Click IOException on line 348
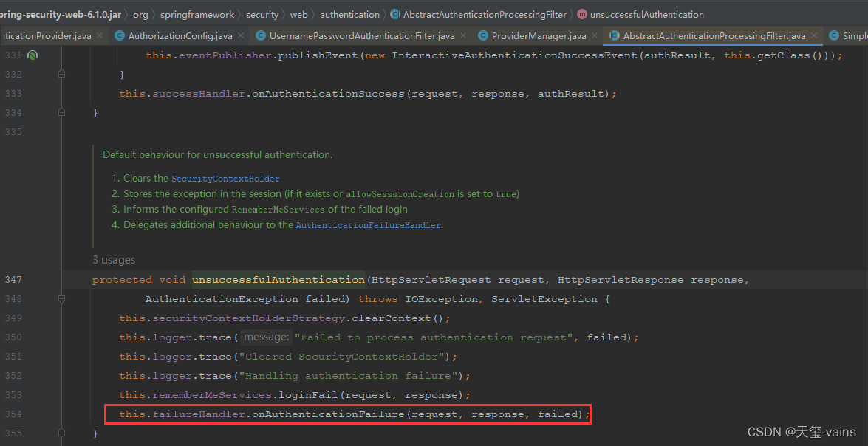 pyautogui.click(x=442, y=299)
